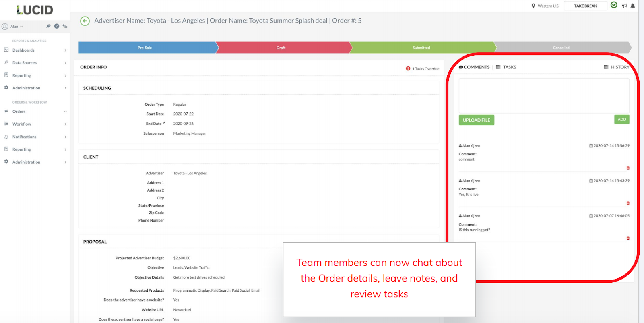Image resolution: width=644 pixels, height=323 pixels.
Task: Click the green back arrow beside Advertiser Name
Action: coord(85,21)
